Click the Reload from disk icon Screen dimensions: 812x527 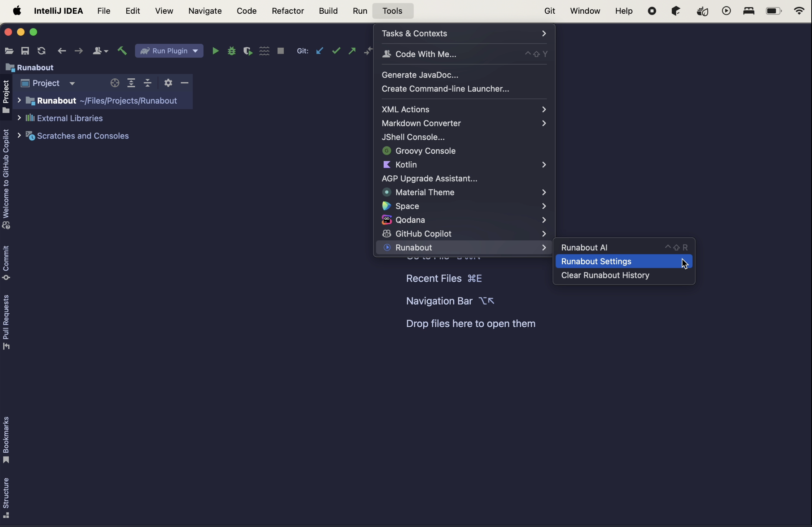coord(42,51)
